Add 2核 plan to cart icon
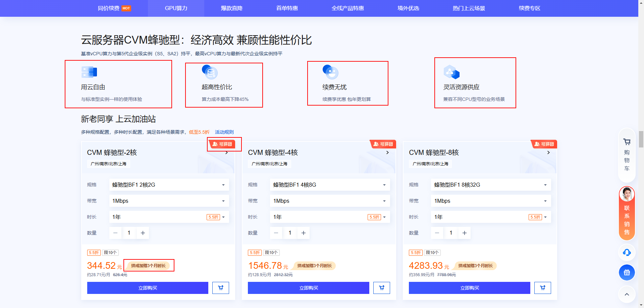Image resolution: width=644 pixels, height=308 pixels. (221, 288)
